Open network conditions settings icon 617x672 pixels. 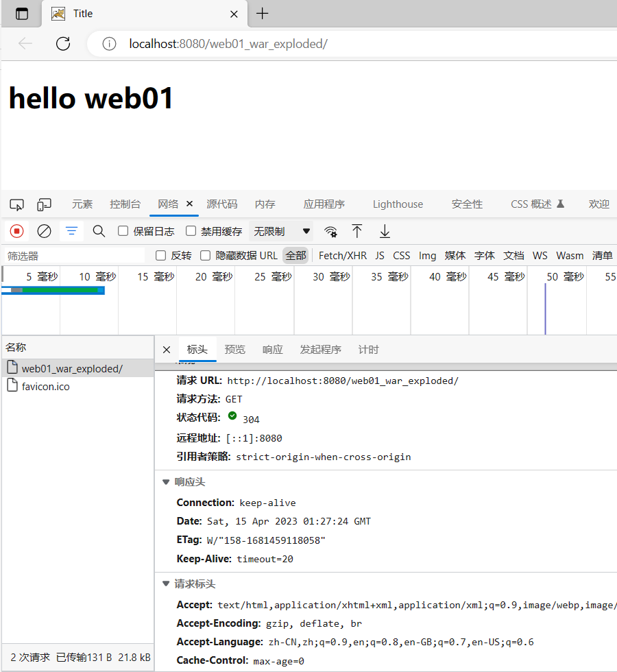click(x=331, y=231)
